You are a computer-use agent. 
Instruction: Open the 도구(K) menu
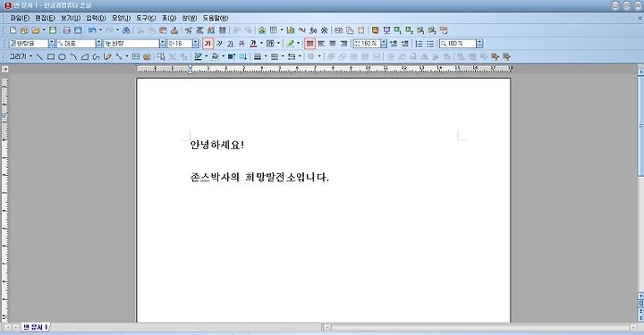(146, 18)
